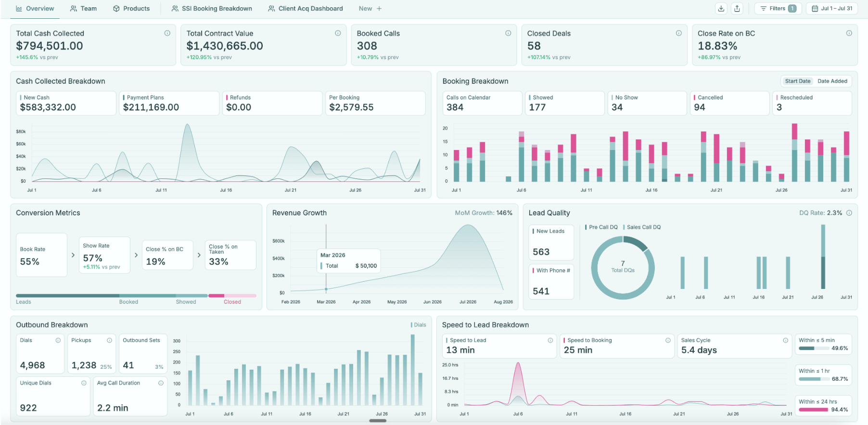Open Client Acq Dashboard tab
Viewport: 868px width, 425px height.
pyautogui.click(x=306, y=9)
